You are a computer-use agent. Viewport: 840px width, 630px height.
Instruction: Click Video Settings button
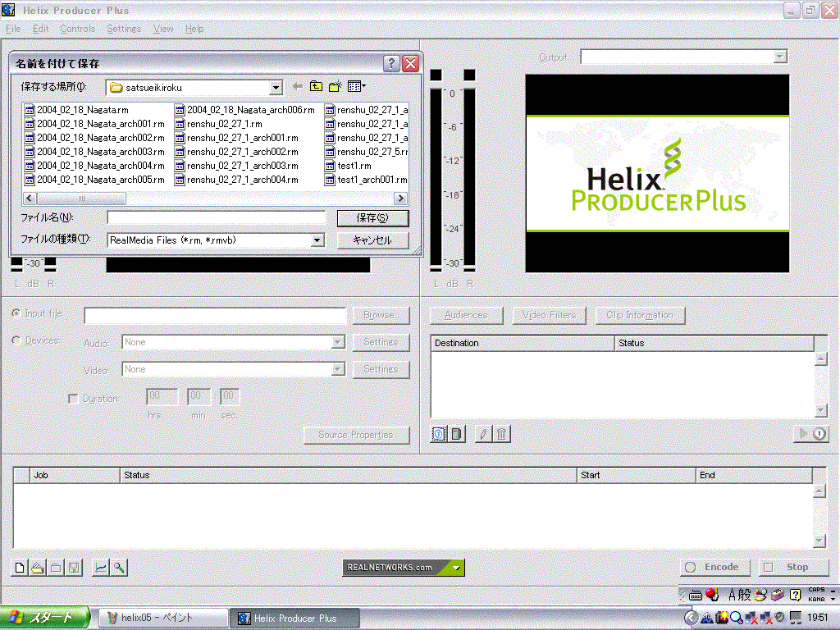(x=381, y=369)
